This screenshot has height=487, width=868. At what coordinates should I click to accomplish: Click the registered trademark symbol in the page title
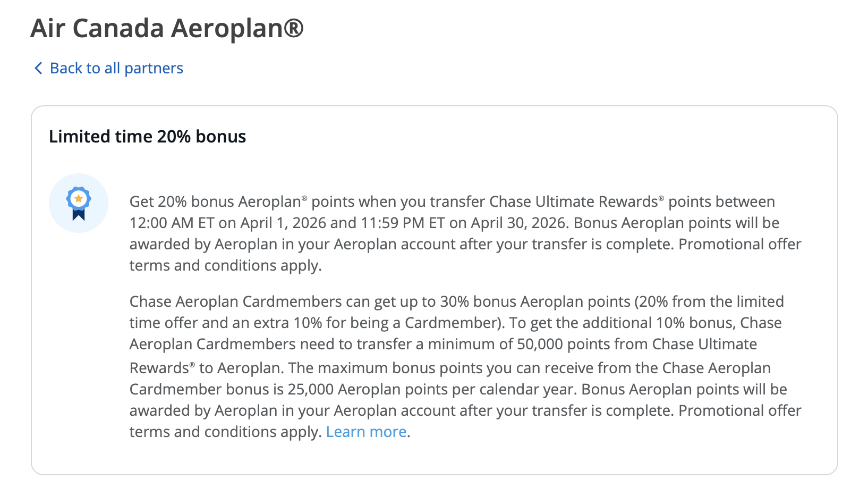pyautogui.click(x=293, y=28)
